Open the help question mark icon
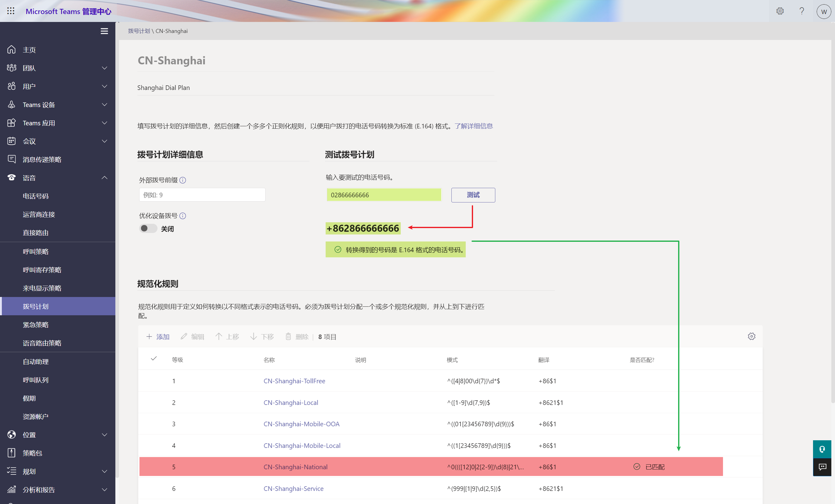This screenshot has width=835, height=504. 801,11
